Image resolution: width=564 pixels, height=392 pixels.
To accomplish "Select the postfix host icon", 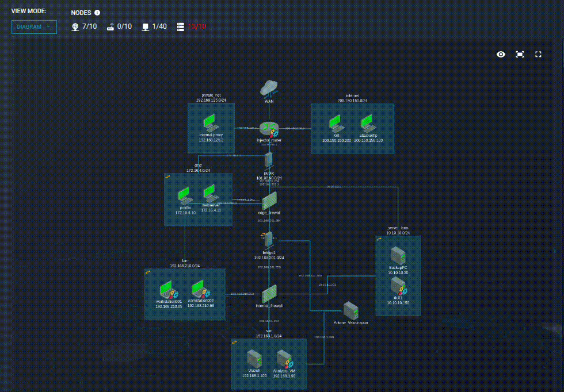I will coord(185,196).
